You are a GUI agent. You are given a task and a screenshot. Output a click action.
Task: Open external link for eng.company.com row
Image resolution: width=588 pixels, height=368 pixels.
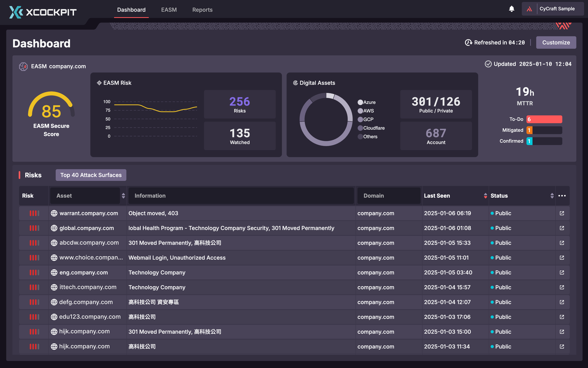point(562,272)
